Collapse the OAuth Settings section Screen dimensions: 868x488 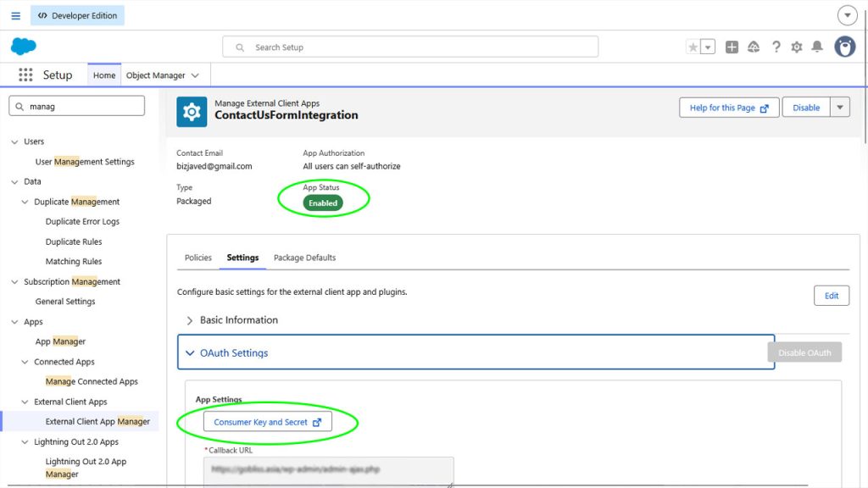190,353
